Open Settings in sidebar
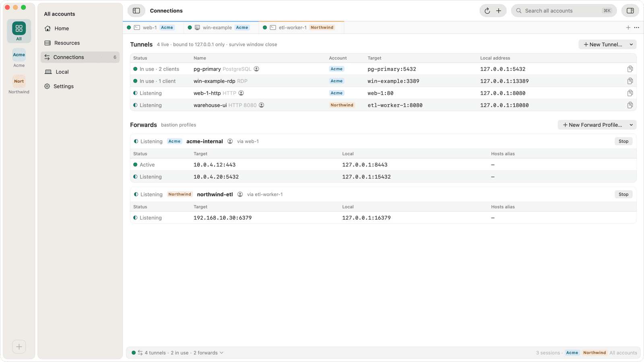This screenshot has width=644, height=362. click(80, 86)
